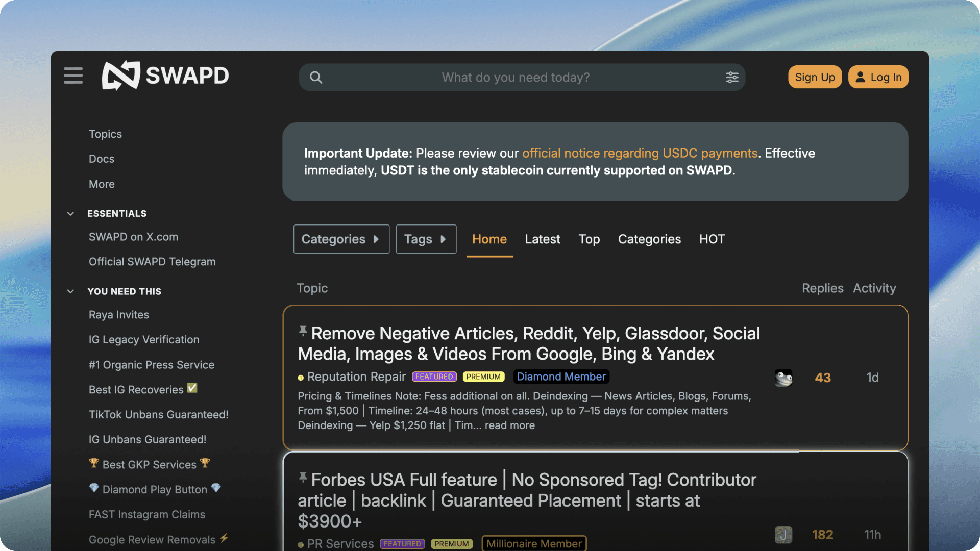980x551 pixels.
Task: Click the SWAPD logo
Action: (x=165, y=76)
